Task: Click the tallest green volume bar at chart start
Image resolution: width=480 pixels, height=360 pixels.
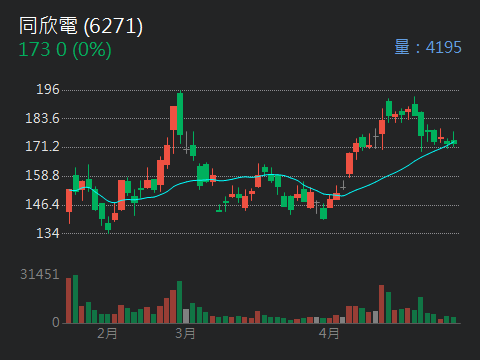Action: pos(75,299)
